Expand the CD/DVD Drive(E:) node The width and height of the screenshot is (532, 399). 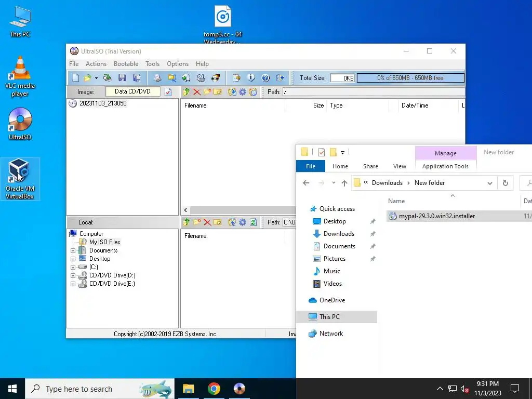click(x=73, y=284)
